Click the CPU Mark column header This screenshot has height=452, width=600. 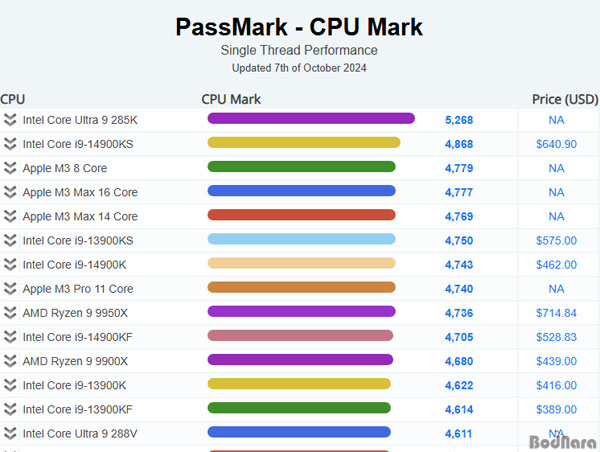[231, 100]
